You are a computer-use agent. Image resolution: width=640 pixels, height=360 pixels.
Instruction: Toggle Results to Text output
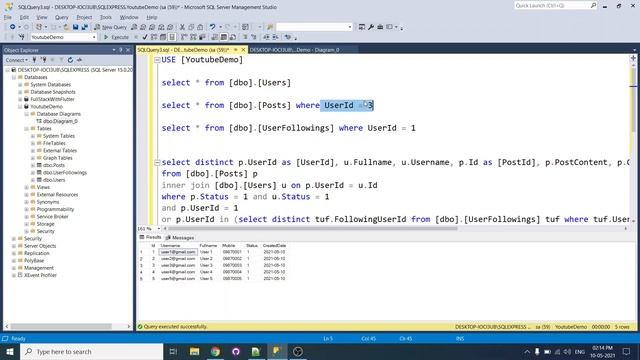pyautogui.click(x=215, y=37)
